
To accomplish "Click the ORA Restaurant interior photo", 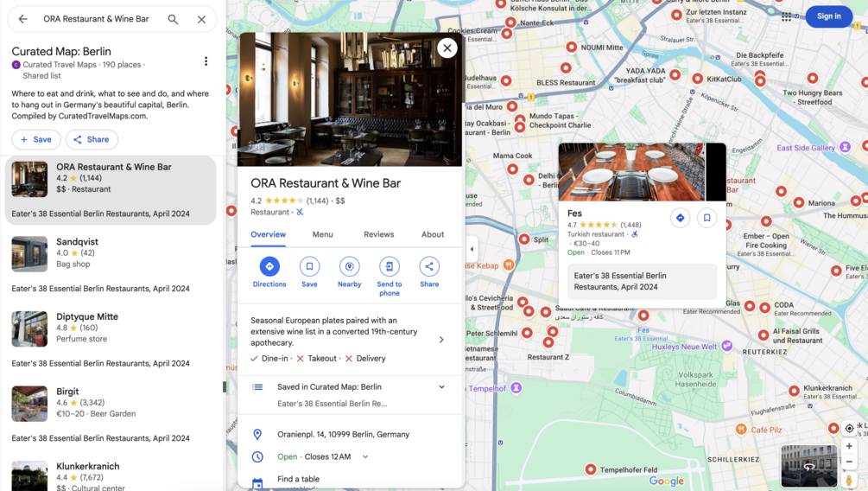I will (x=349, y=99).
